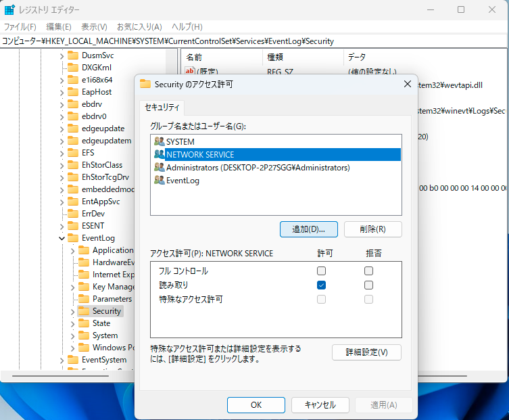Click the ESENT folder icon
This screenshot has height=420, width=509.
73,226
